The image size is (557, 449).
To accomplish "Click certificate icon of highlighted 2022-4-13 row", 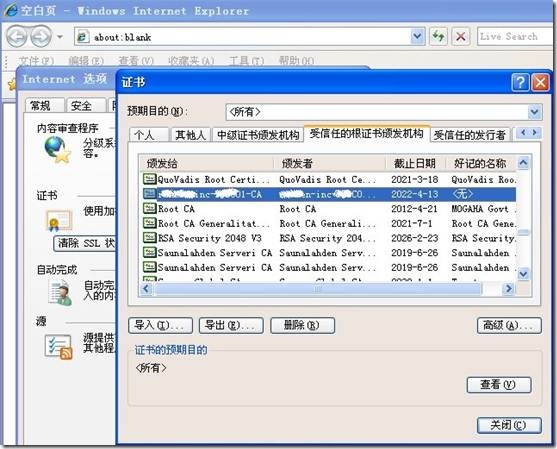I will (150, 194).
